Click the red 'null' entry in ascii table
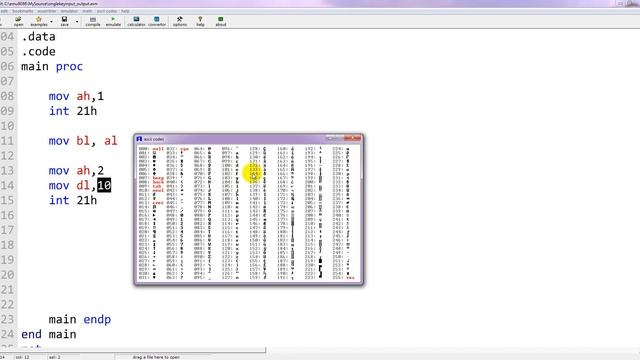This screenshot has width=640, height=360. pyautogui.click(x=158, y=149)
